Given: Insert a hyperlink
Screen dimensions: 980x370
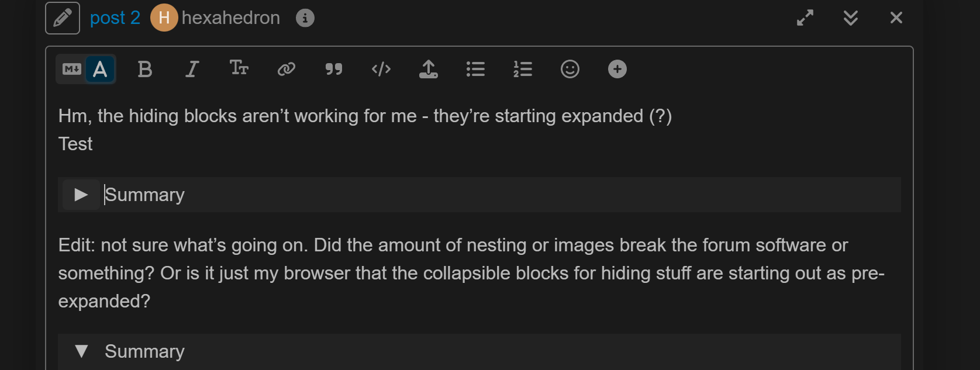Looking at the screenshot, I should [286, 69].
